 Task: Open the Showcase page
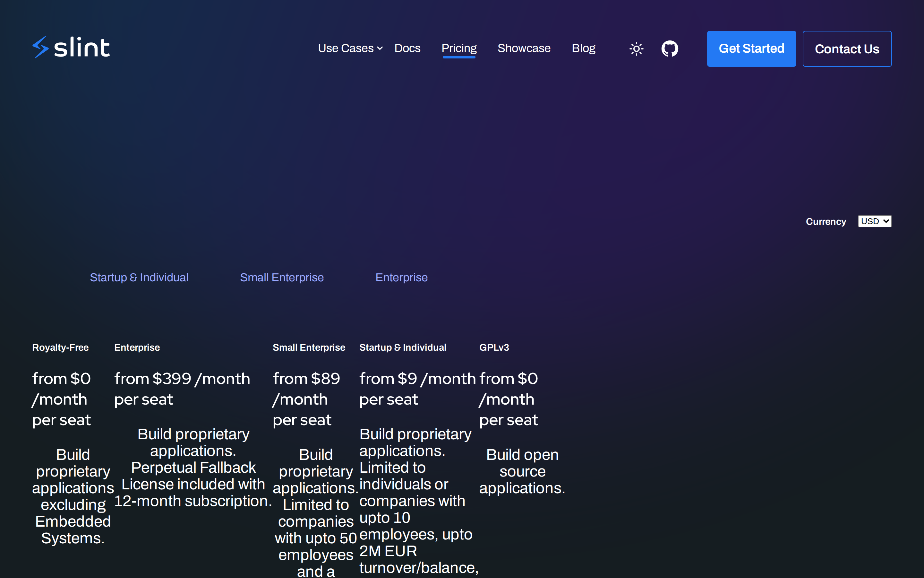(x=524, y=48)
